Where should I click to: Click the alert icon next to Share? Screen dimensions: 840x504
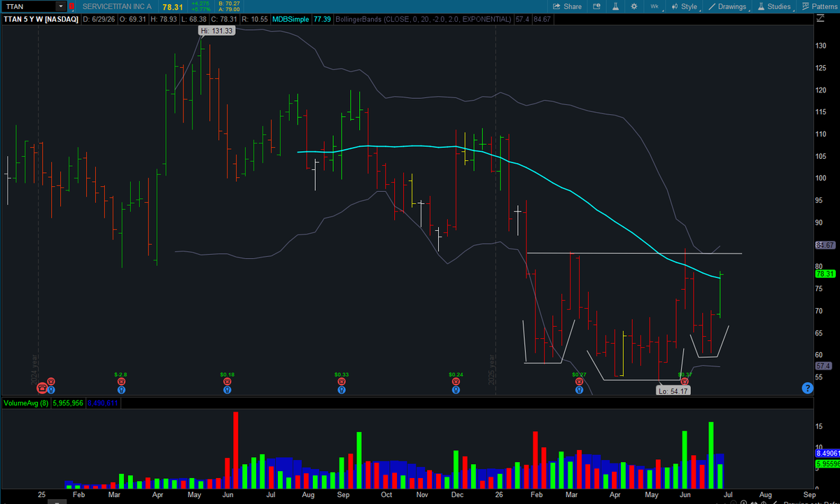(x=596, y=6)
